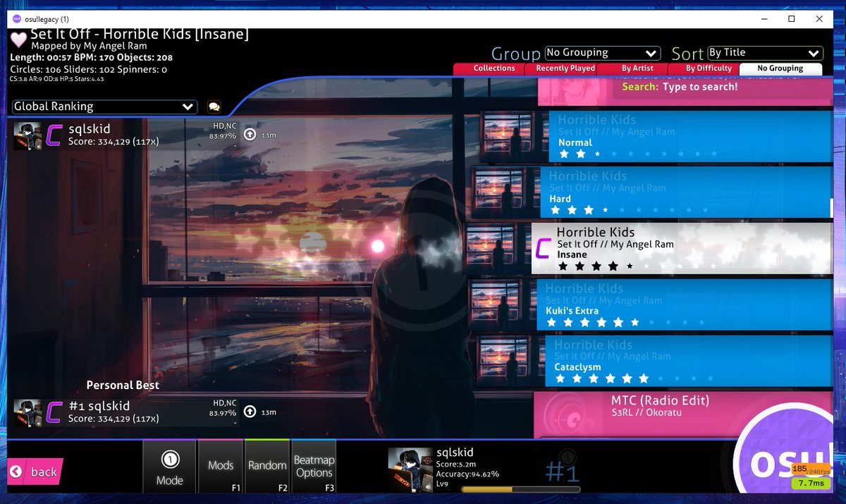Switch to the Recently Played tab

[x=565, y=68]
